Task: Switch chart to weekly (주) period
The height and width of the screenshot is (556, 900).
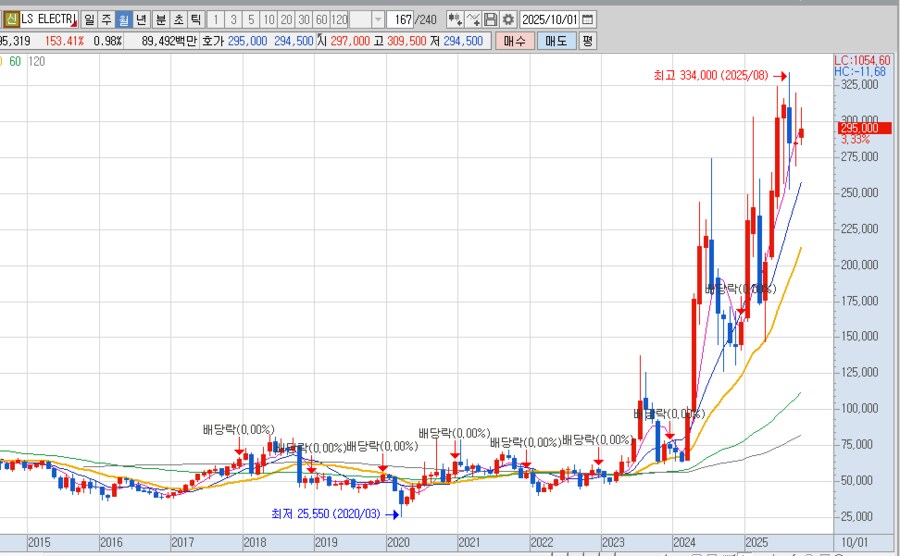Action: pyautogui.click(x=106, y=19)
